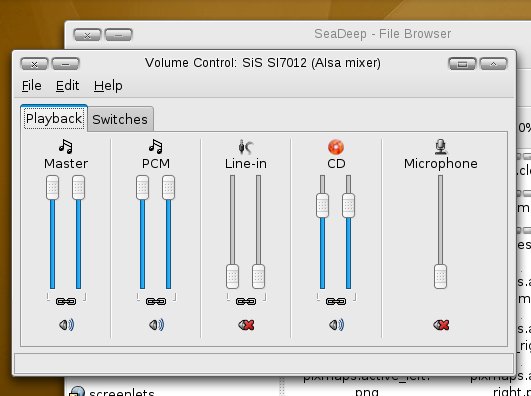The width and height of the screenshot is (531, 396).
Task: Open the Help menu
Action: 108,86
